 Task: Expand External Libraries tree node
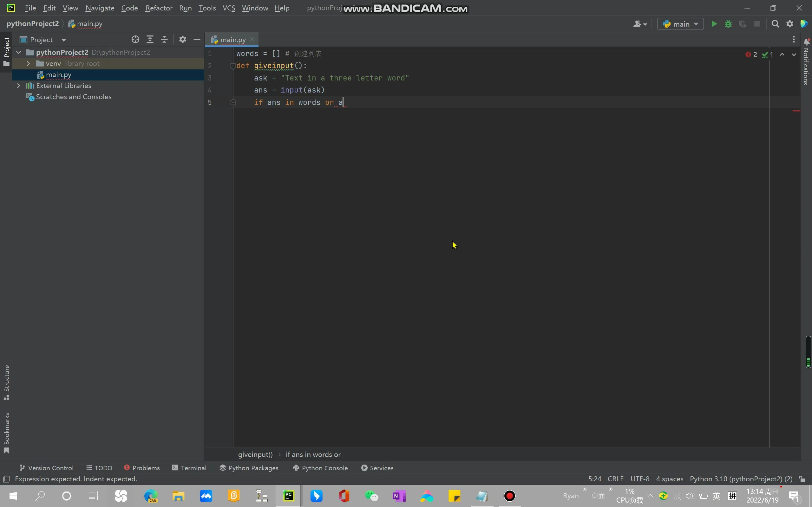click(x=18, y=86)
